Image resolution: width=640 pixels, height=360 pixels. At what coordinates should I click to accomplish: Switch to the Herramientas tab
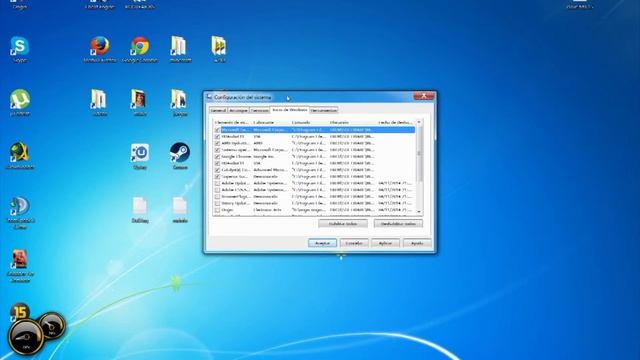(324, 111)
